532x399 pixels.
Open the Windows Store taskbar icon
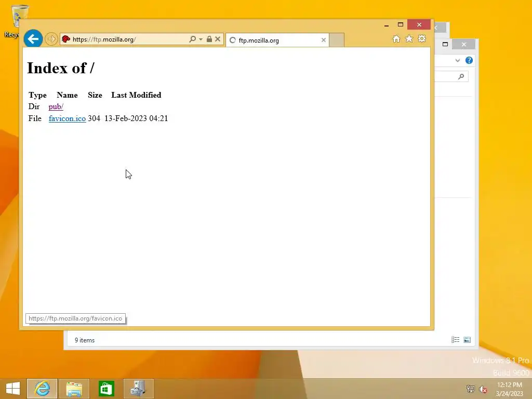pos(107,389)
